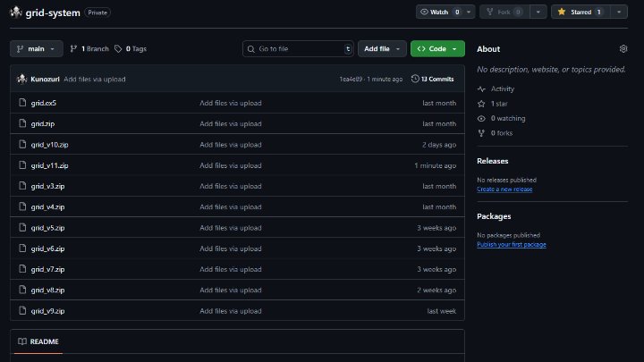The width and height of the screenshot is (644, 362).
Task: Click Create a new release link
Action: pyautogui.click(x=504, y=189)
